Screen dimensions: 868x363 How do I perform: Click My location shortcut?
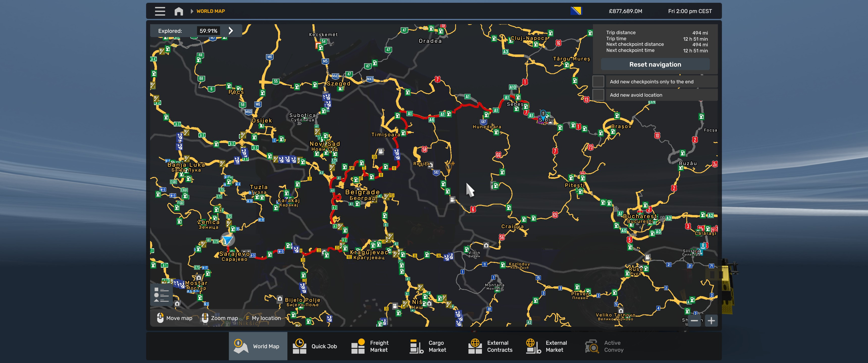point(263,318)
